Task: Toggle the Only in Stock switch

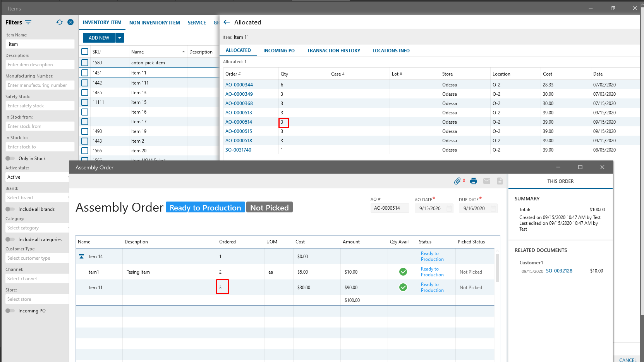Action: [x=10, y=159]
